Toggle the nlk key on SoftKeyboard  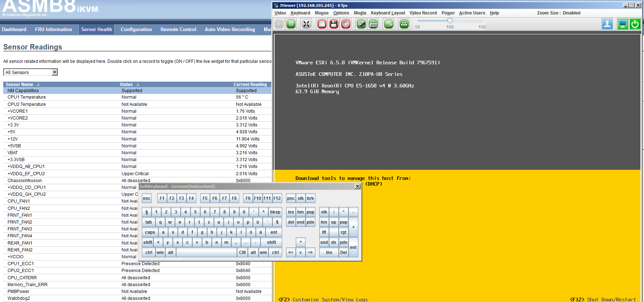(324, 212)
